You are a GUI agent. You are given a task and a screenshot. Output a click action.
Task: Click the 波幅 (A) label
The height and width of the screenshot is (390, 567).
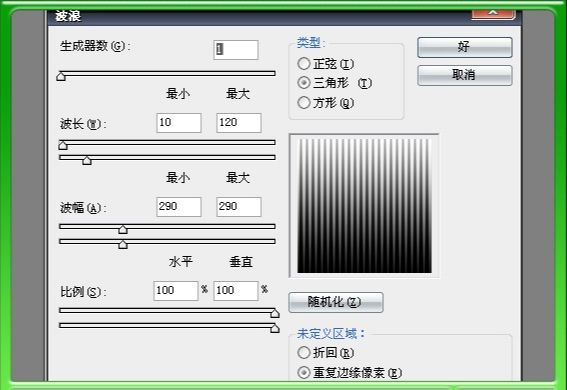coord(83,208)
